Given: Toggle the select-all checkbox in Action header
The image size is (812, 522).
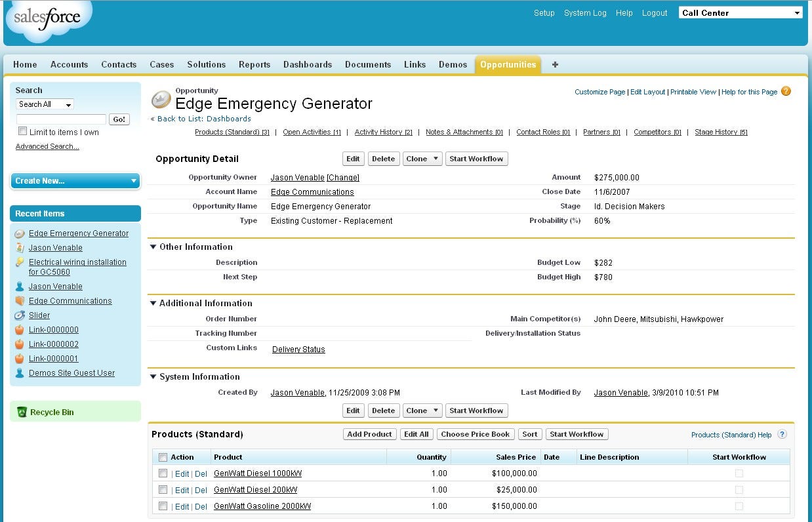Looking at the screenshot, I should pos(163,457).
